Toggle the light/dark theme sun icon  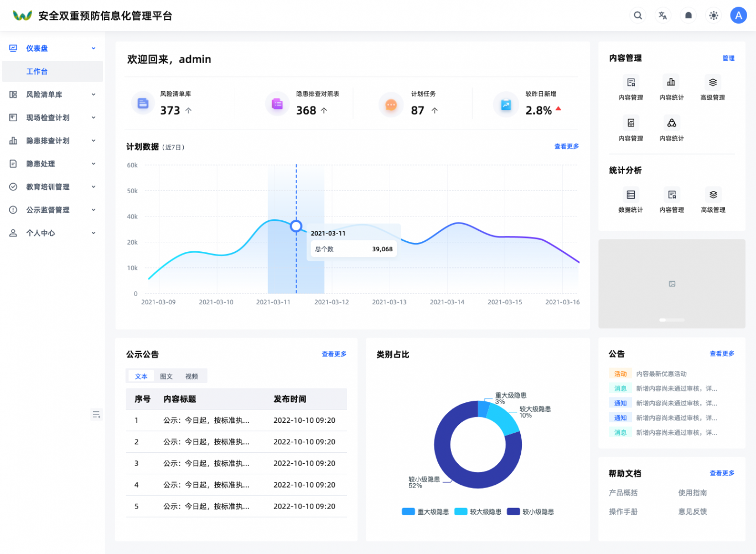(713, 15)
